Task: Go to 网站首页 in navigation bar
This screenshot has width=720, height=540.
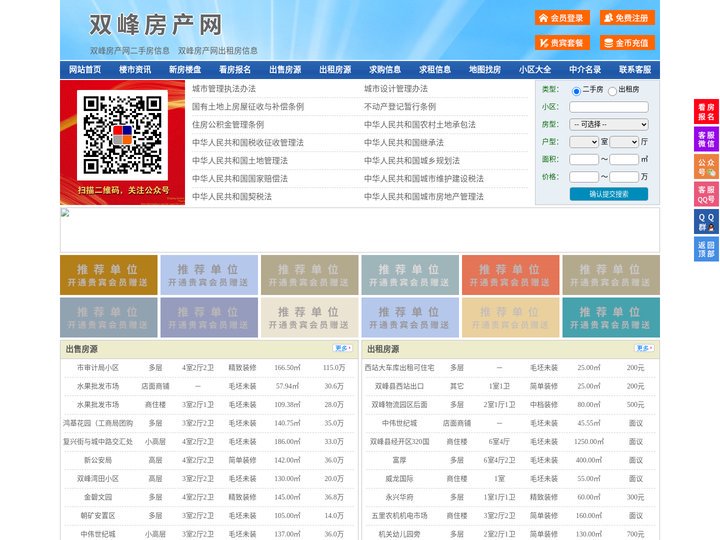Action: (x=85, y=70)
